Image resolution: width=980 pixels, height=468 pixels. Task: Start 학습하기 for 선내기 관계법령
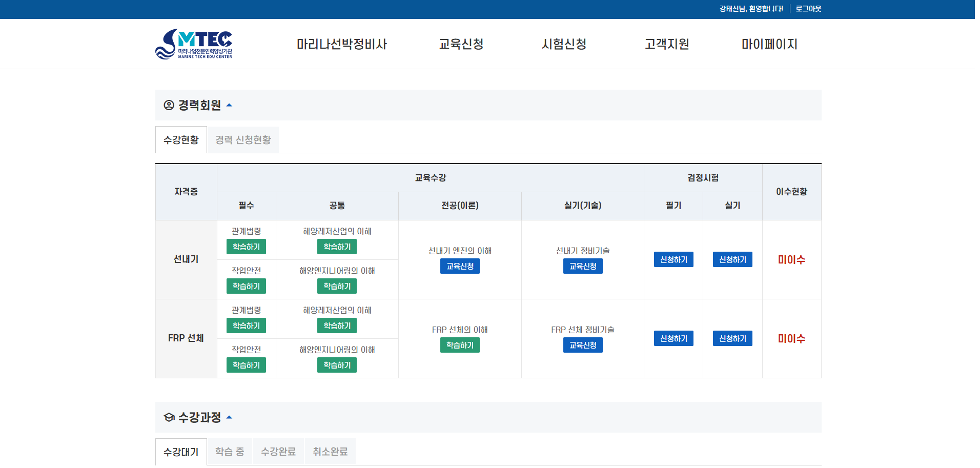click(246, 247)
